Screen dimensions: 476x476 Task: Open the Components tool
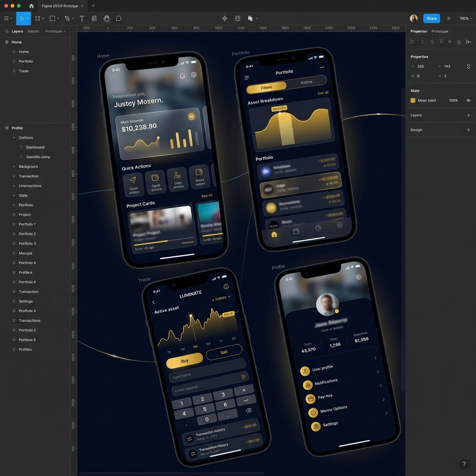(94, 19)
